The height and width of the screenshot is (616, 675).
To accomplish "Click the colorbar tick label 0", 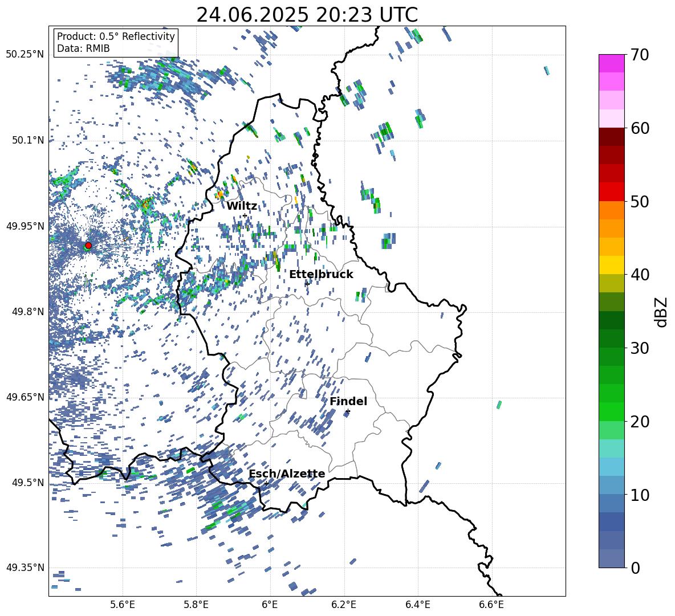I will 635,568.
